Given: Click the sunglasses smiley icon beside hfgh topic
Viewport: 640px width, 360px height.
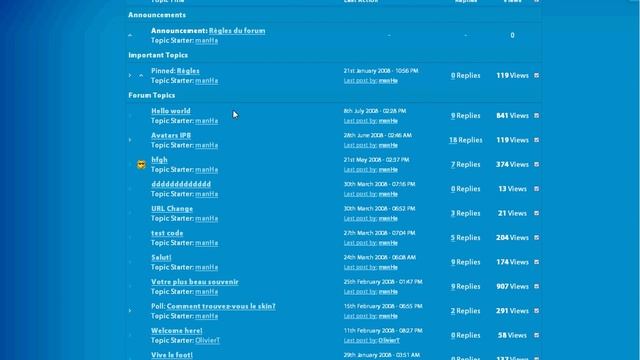Looking at the screenshot, I should pyautogui.click(x=141, y=165).
